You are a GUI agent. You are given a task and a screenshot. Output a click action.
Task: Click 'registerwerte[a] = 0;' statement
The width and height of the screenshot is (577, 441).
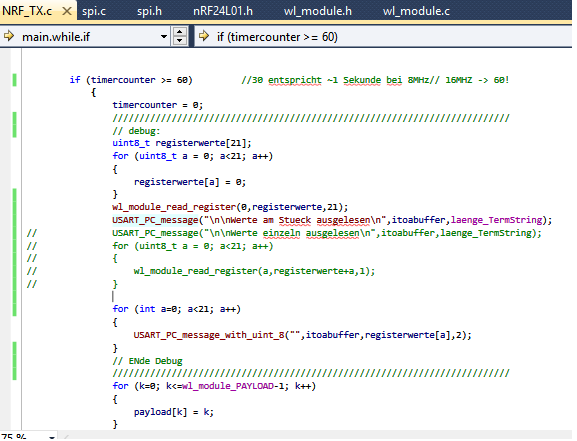190,182
